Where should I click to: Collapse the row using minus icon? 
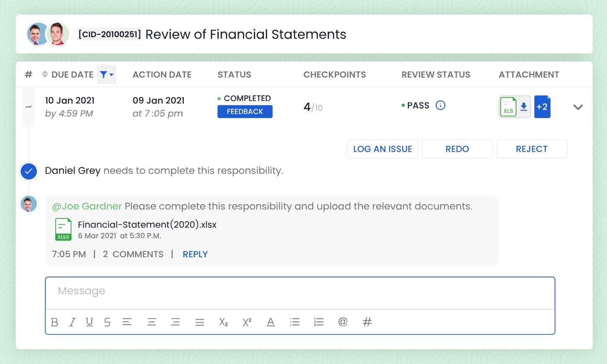[28, 107]
